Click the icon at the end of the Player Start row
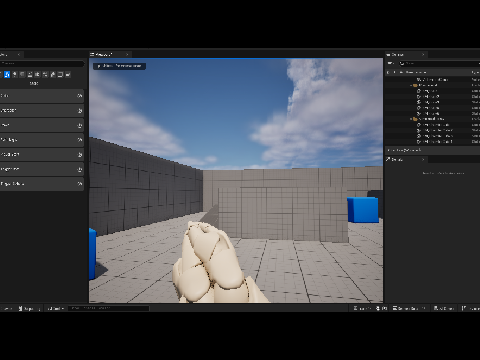The width and height of the screenshot is (480, 360). pos(80,155)
